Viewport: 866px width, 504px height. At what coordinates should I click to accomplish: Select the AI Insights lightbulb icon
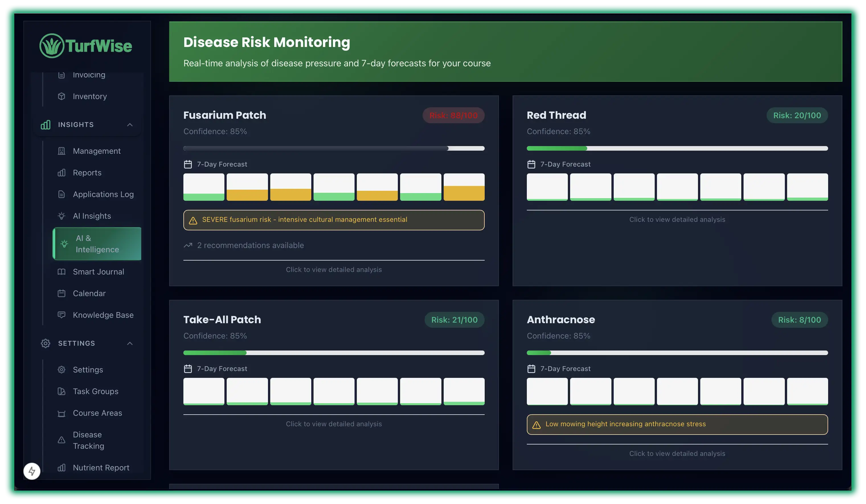[62, 216]
